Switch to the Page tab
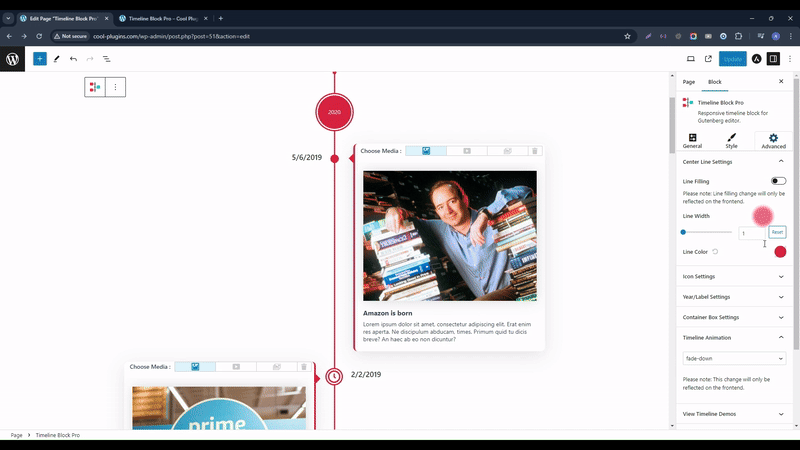800x450 pixels. click(x=689, y=82)
